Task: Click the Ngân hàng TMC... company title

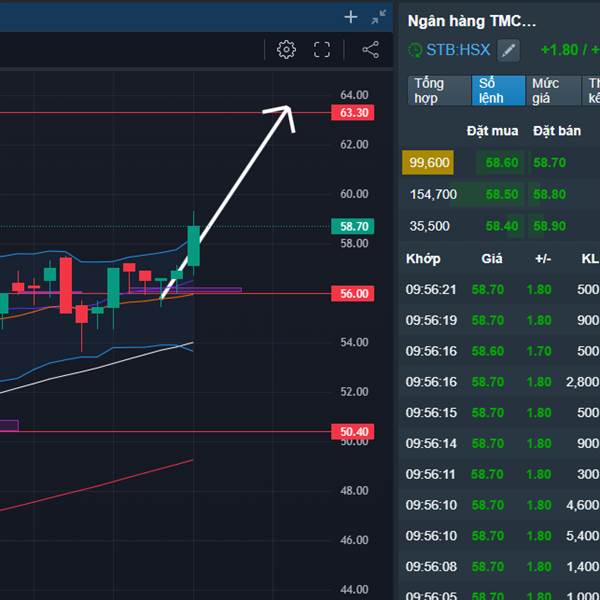Action: pyautogui.click(x=471, y=21)
